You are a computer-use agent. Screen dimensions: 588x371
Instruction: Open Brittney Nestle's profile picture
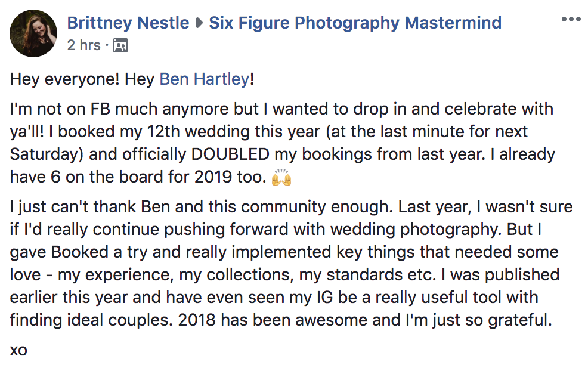tap(33, 33)
